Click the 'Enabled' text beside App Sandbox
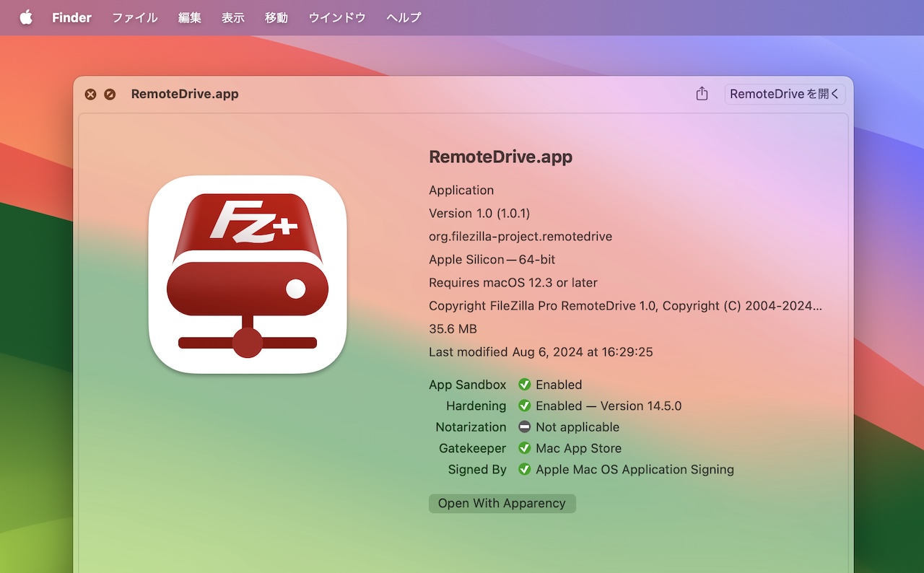 click(x=559, y=385)
